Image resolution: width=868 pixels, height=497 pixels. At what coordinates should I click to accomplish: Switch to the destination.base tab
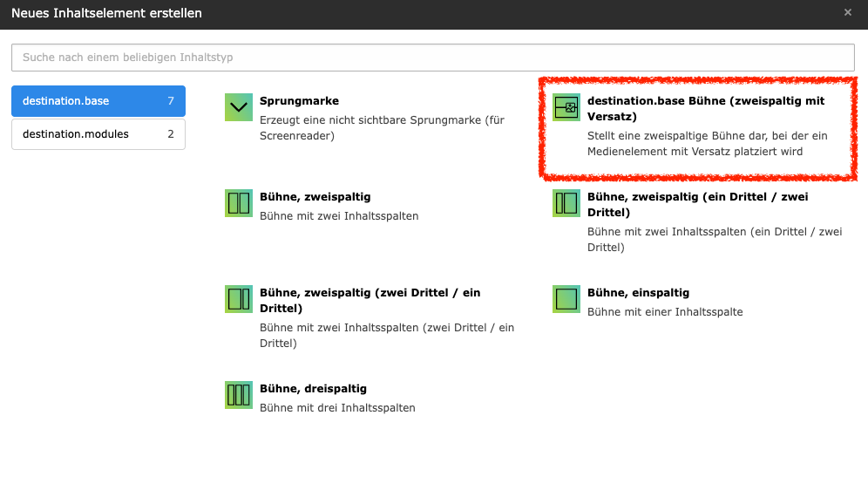point(98,101)
